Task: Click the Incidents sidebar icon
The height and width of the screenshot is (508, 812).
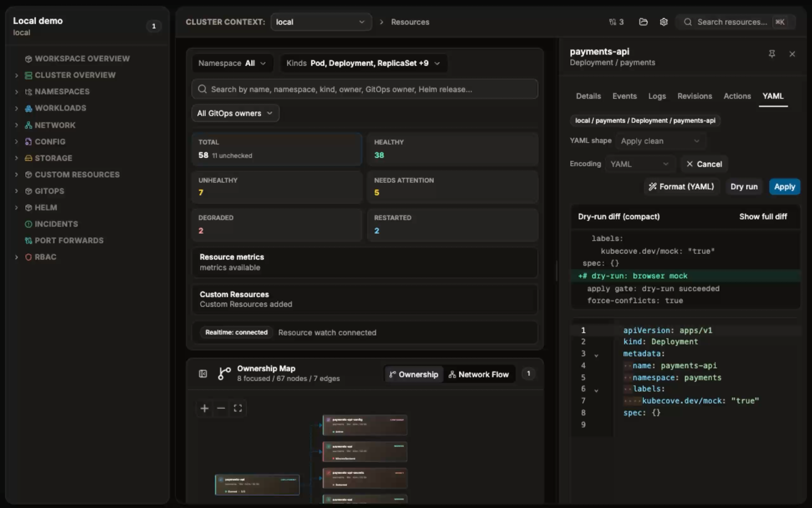Action: [29, 224]
